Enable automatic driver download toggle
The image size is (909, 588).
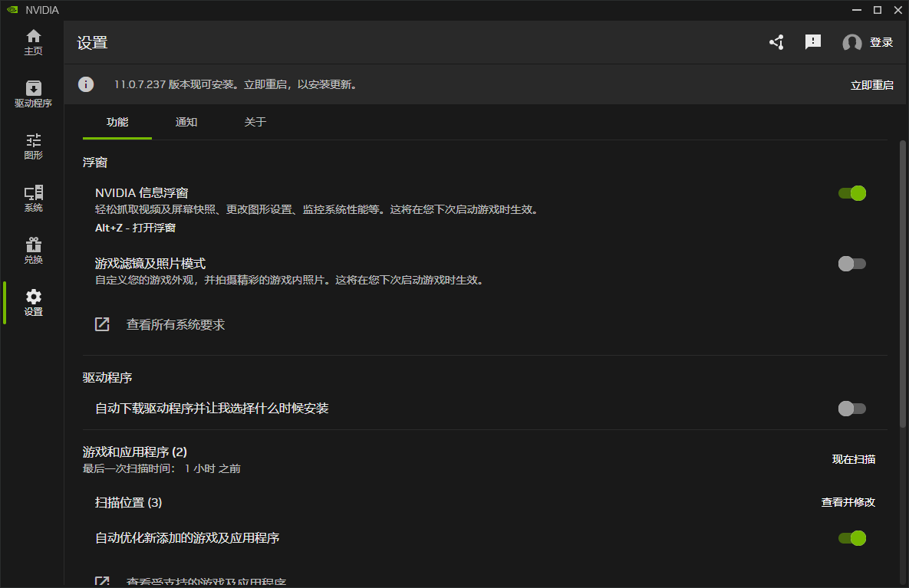pyautogui.click(x=851, y=408)
